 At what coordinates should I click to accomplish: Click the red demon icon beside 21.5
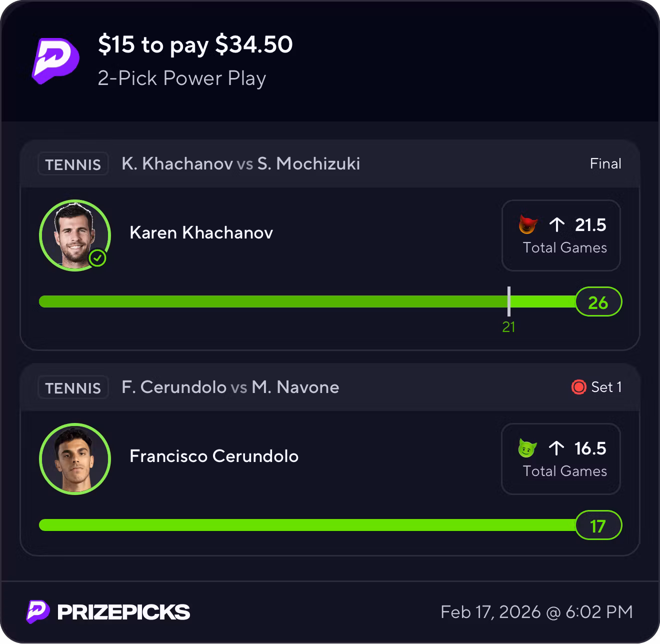pos(527,224)
